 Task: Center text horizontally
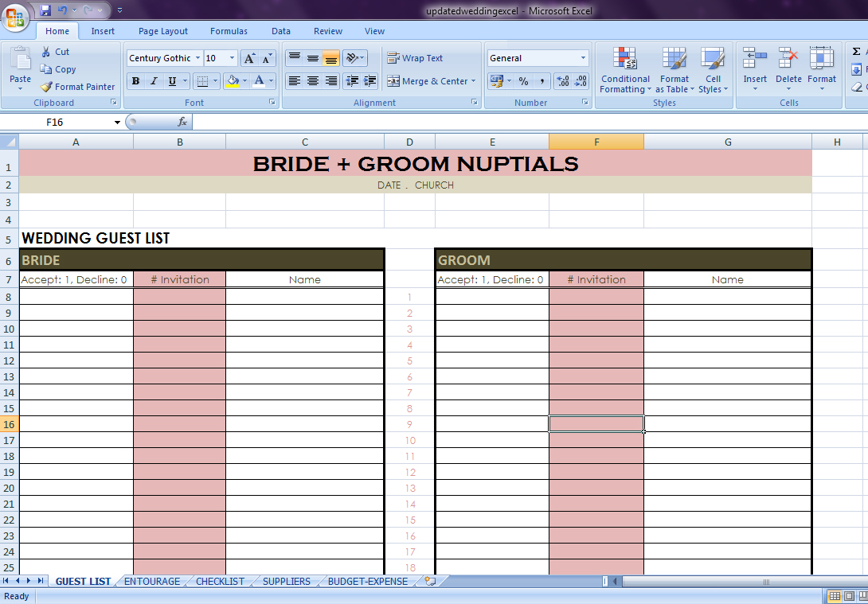coord(313,81)
